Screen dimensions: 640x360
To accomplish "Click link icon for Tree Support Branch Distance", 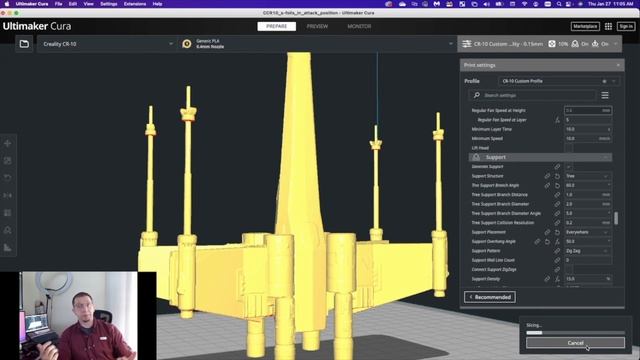I will click(557, 195).
